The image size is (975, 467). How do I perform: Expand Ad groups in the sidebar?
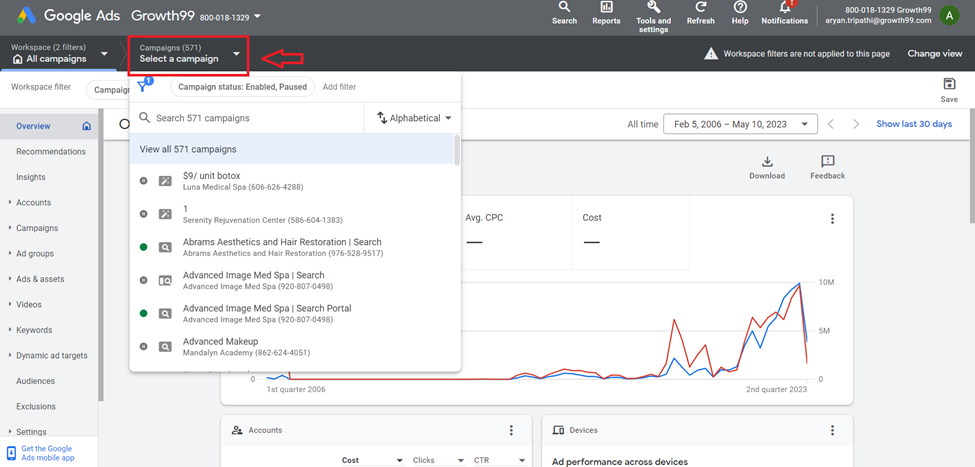(10, 254)
